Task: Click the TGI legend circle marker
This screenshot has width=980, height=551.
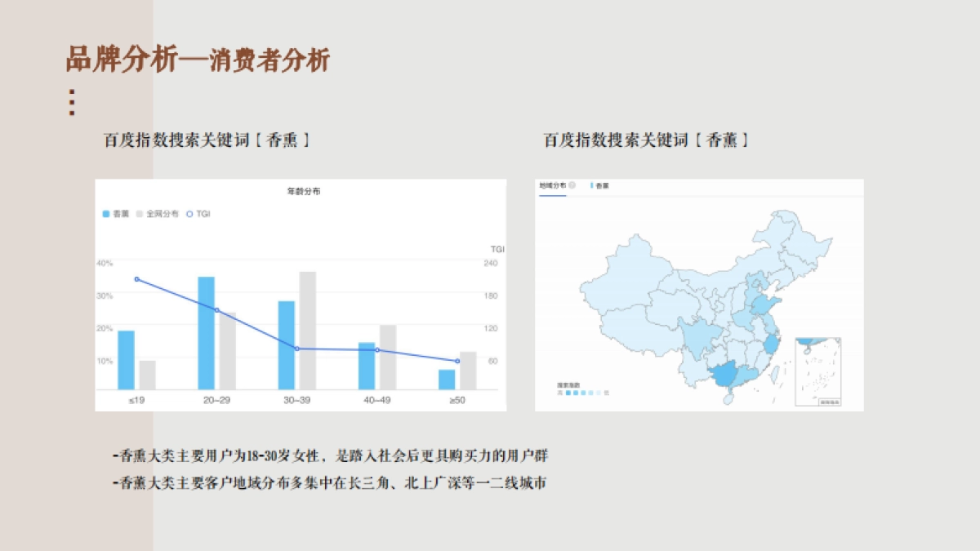Action: tap(189, 214)
